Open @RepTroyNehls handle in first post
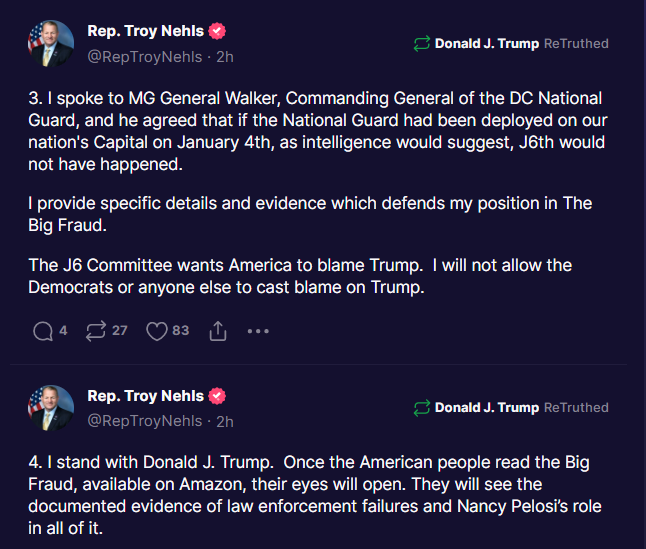Viewport: 646px width, 549px height. coord(144,56)
